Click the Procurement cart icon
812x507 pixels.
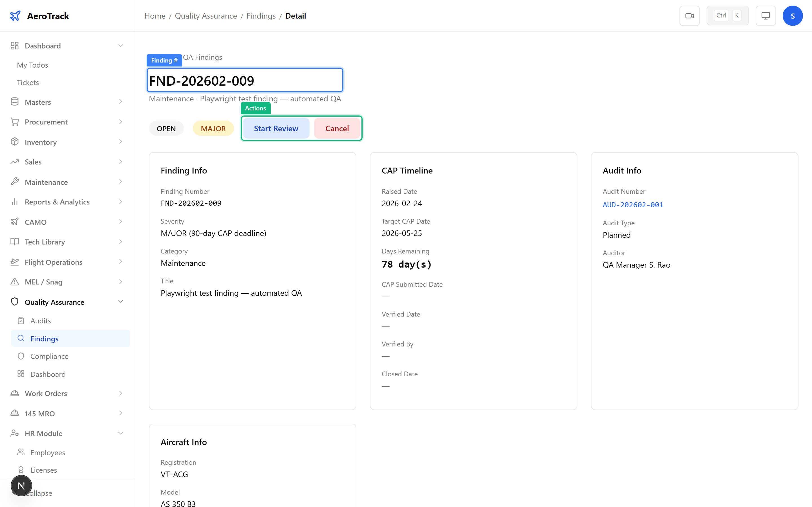[x=14, y=122]
